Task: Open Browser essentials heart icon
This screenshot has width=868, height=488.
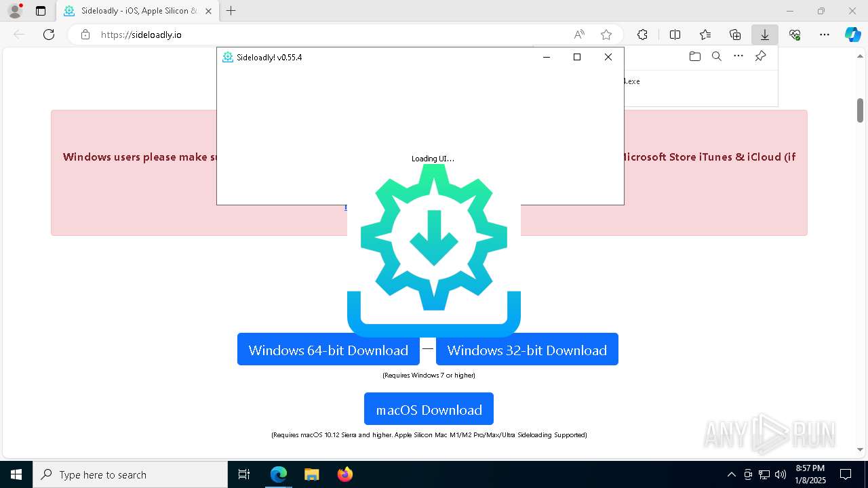Action: tap(795, 35)
